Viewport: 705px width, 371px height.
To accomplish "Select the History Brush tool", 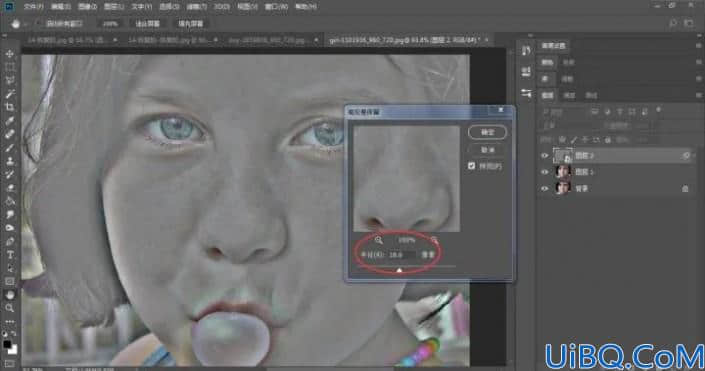I will [x=9, y=174].
